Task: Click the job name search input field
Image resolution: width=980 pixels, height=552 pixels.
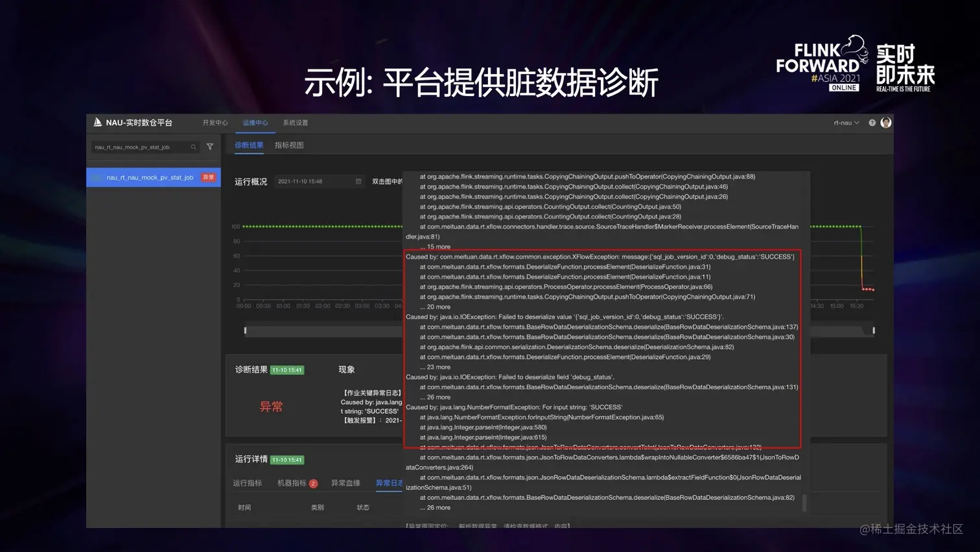Action: coord(146,147)
